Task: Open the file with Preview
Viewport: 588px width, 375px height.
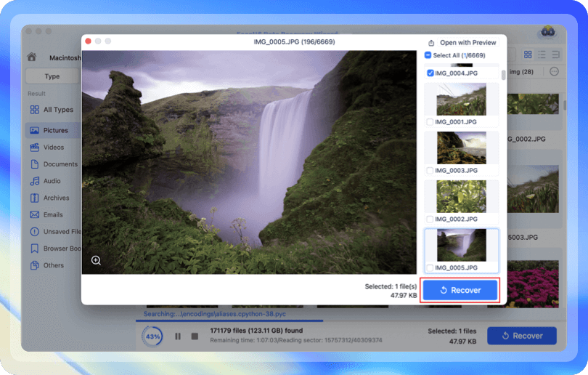Action: [x=467, y=42]
